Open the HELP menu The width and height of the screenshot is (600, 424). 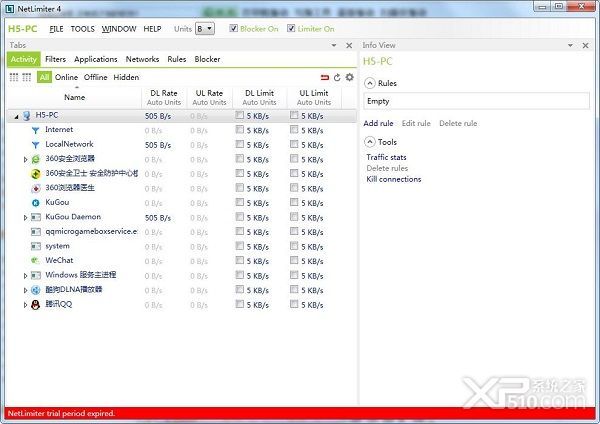tap(152, 29)
